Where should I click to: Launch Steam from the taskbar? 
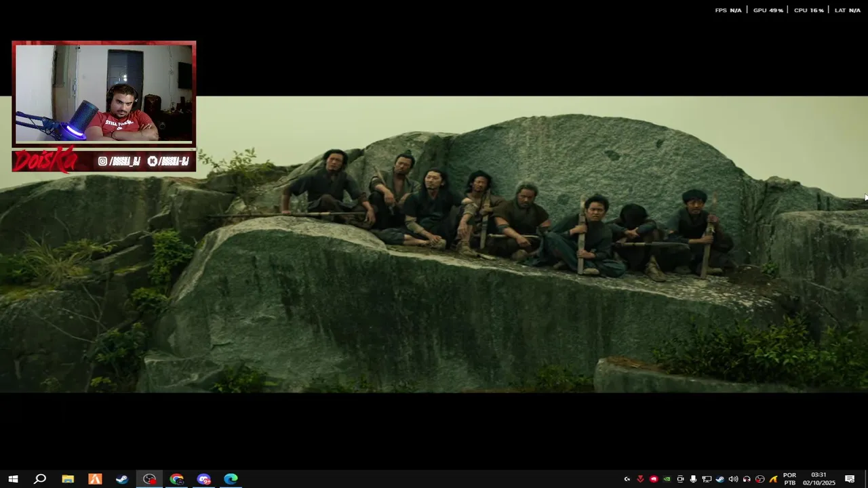122,479
